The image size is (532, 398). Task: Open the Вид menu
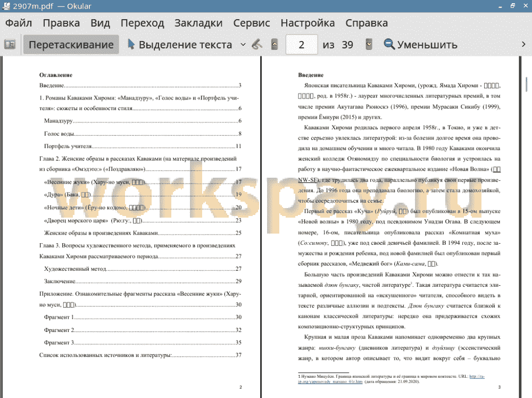pyautogui.click(x=100, y=23)
